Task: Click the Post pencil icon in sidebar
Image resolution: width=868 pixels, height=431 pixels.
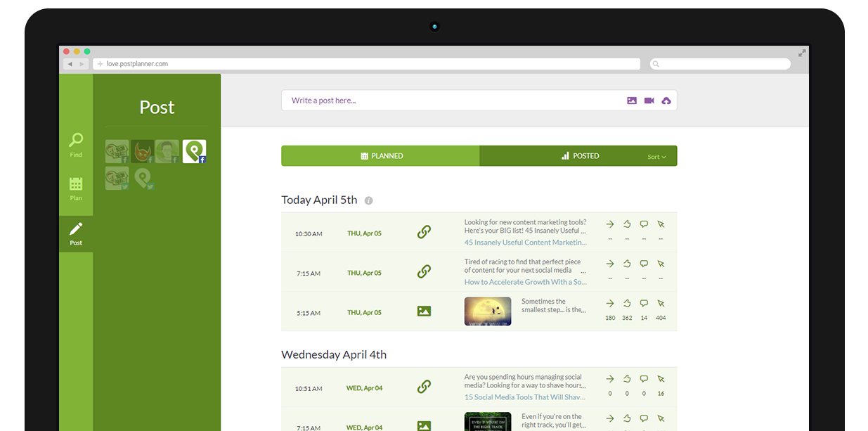Action: (x=76, y=233)
